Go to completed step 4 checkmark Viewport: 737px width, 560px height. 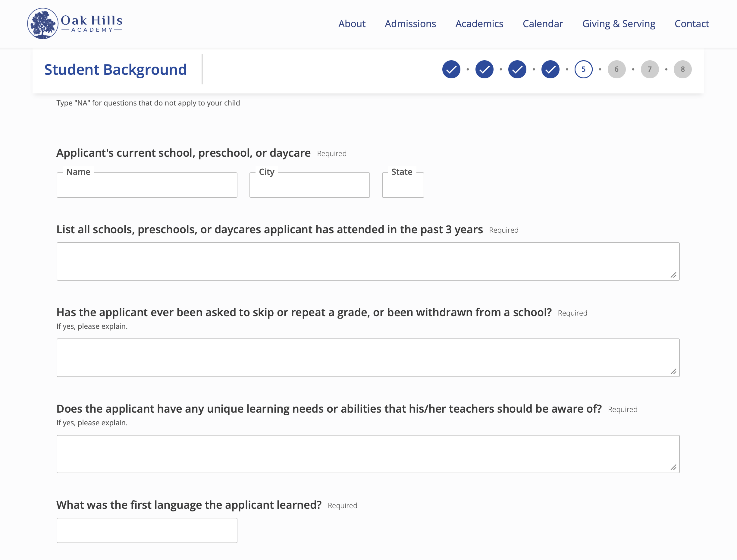(550, 69)
